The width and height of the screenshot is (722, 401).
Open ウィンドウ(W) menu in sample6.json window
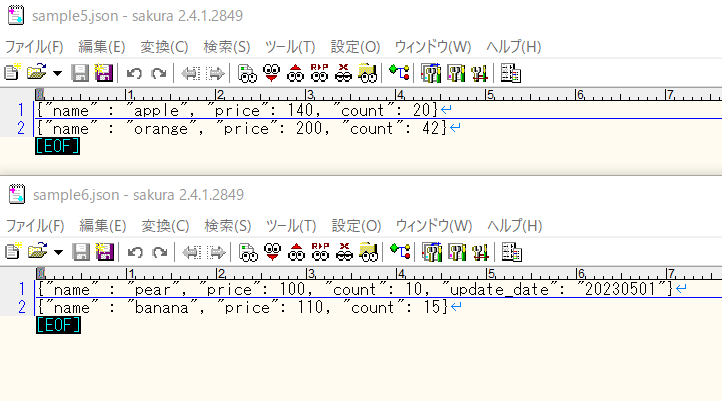pyautogui.click(x=434, y=226)
